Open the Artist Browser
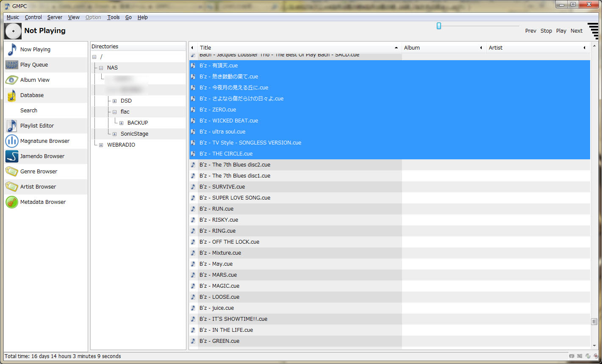Image resolution: width=602 pixels, height=364 pixels. (x=46, y=187)
